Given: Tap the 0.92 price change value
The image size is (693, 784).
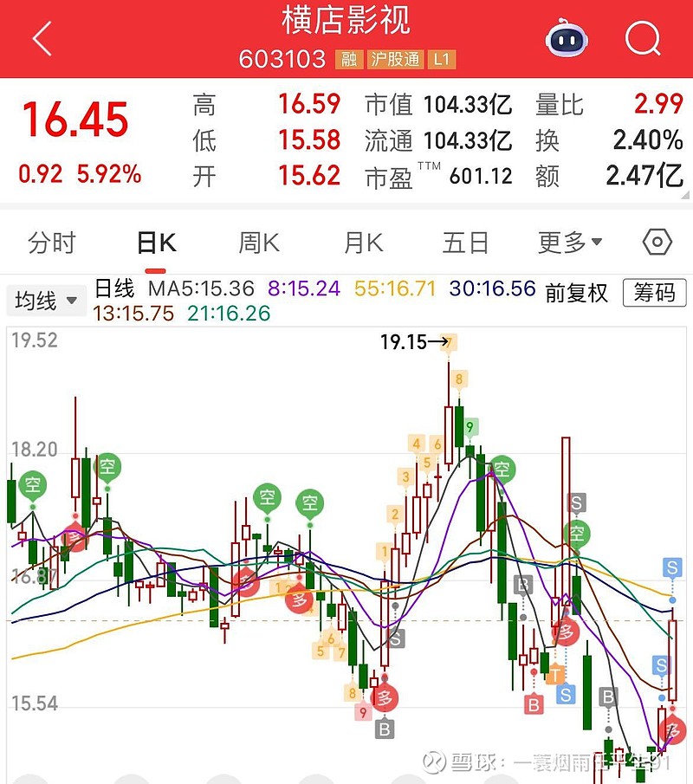Looking at the screenshot, I should coord(41,174).
